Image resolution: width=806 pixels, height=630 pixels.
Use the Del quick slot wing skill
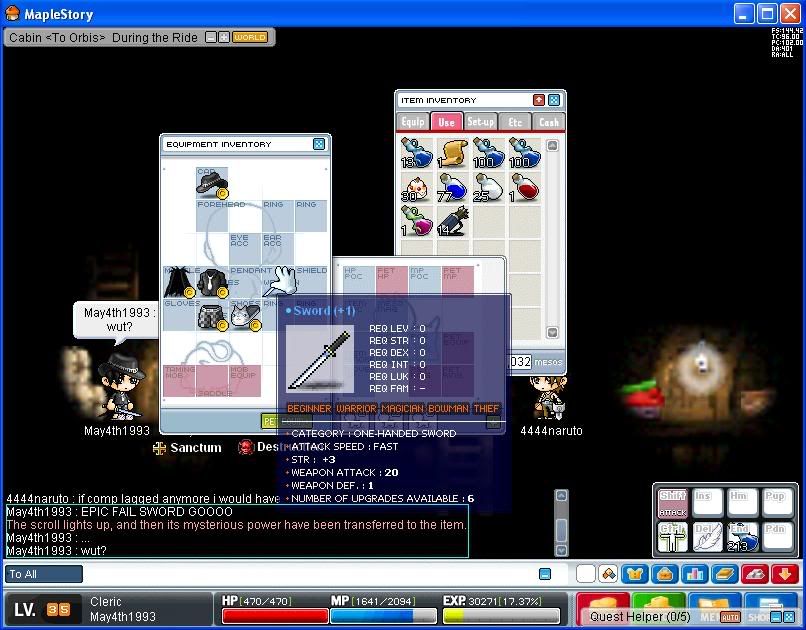point(707,538)
